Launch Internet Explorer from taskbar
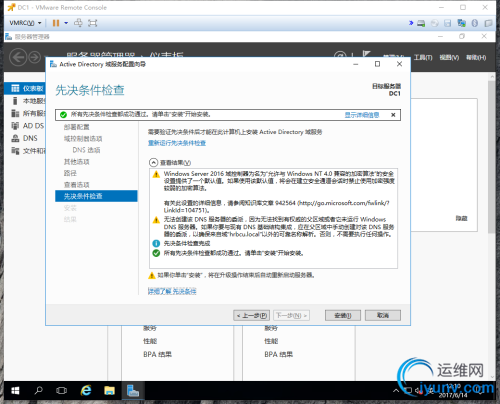Screen dimensions: 500x404 pos(86,390)
